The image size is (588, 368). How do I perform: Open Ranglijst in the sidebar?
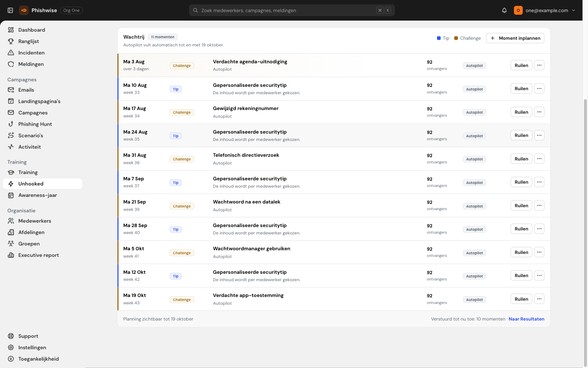43,41
